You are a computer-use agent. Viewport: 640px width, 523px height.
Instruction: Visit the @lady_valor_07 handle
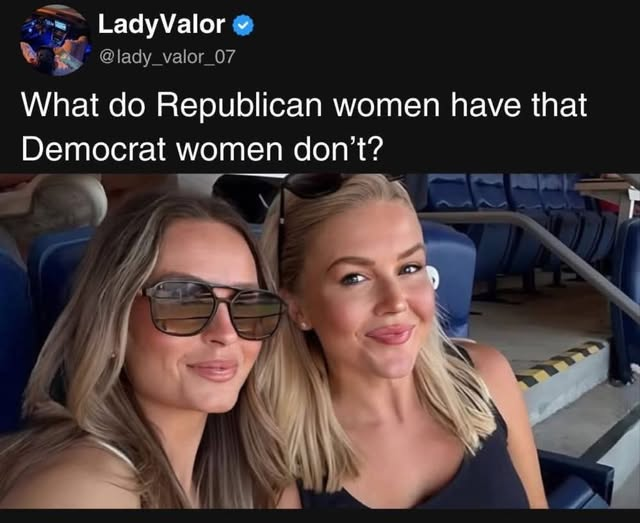[x=167, y=57]
